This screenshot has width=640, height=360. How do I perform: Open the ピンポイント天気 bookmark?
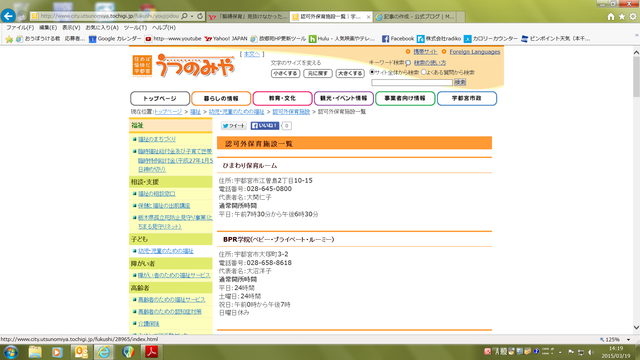pos(556,39)
